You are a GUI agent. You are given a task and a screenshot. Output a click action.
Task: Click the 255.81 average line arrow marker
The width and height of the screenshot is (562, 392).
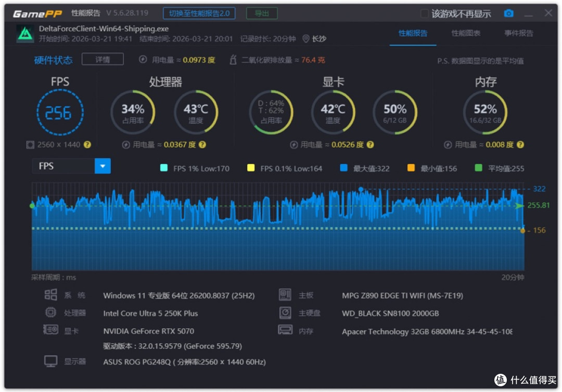point(519,205)
